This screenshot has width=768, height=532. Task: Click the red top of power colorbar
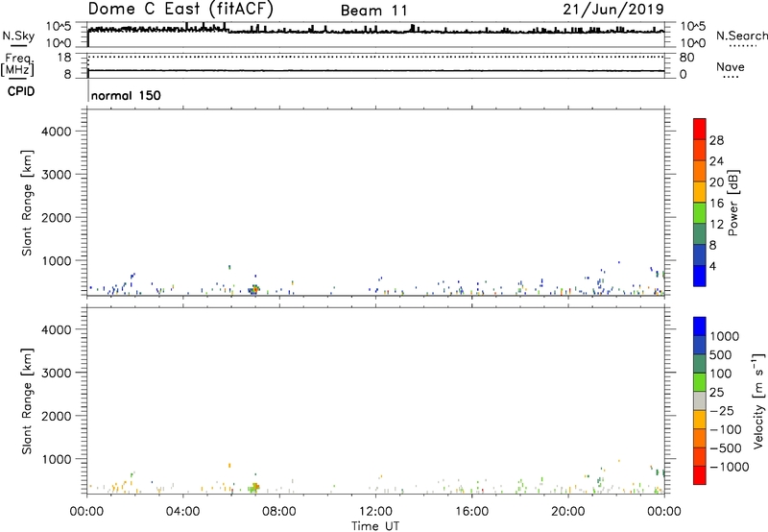click(700, 129)
